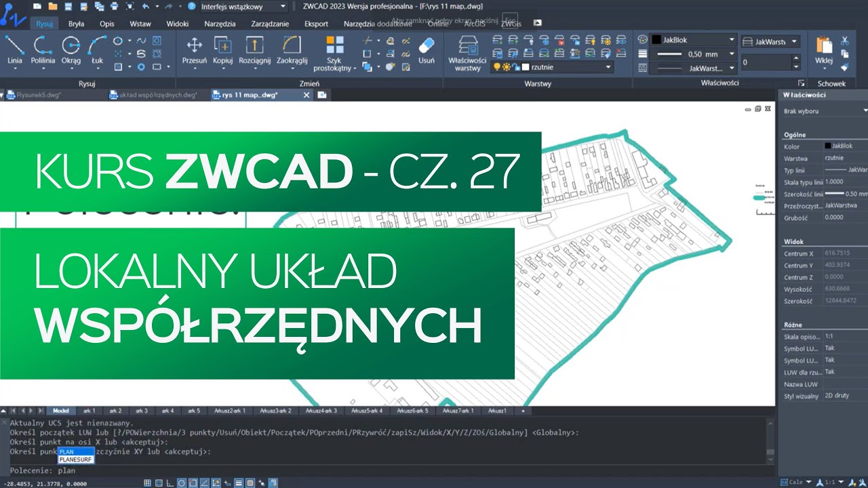The height and width of the screenshot is (488, 868).
Task: Select the Polilinia tool
Action: click(x=43, y=49)
